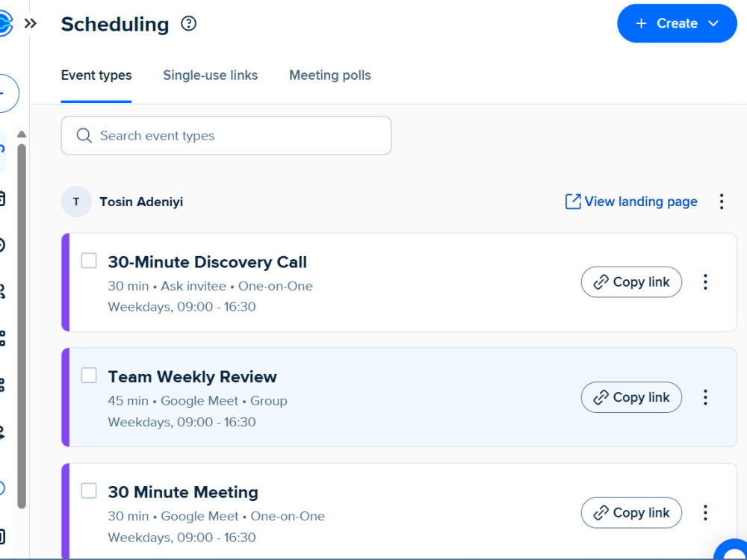Screen dimensions: 747x560
Task: Expand the sidebar with double-chevron icon
Action: tap(31, 23)
